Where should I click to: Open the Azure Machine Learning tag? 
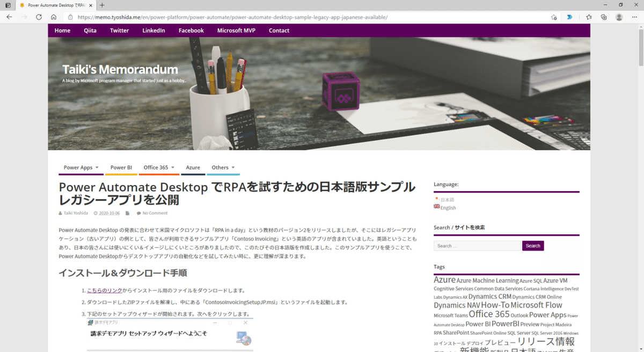coord(487,281)
